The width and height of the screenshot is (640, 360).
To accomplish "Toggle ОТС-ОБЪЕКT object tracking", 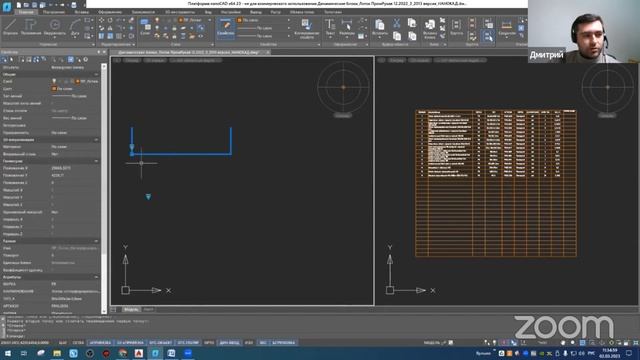I will [160, 343].
